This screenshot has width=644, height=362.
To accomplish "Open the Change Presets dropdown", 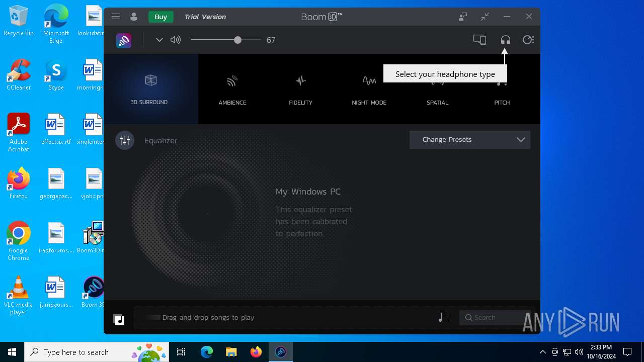I will point(470,140).
